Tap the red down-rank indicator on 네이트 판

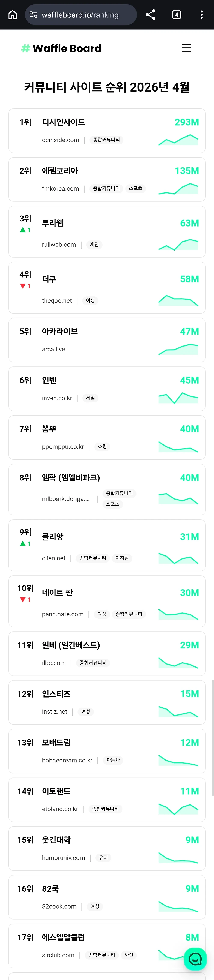pos(25,600)
